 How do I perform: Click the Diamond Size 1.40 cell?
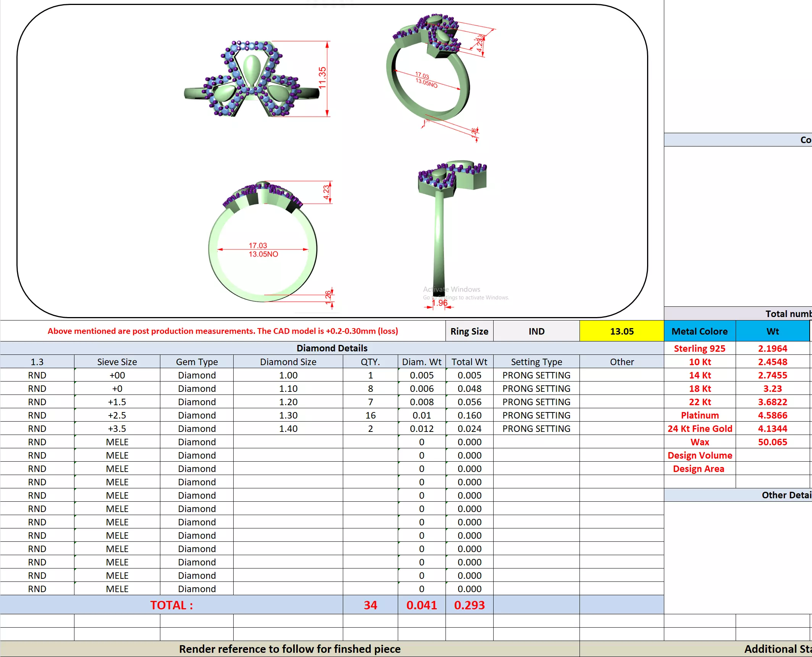tap(288, 428)
